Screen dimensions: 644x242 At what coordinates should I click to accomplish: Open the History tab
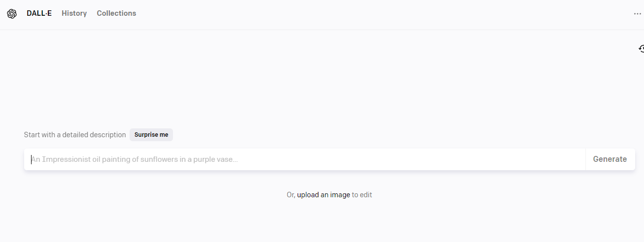74,13
